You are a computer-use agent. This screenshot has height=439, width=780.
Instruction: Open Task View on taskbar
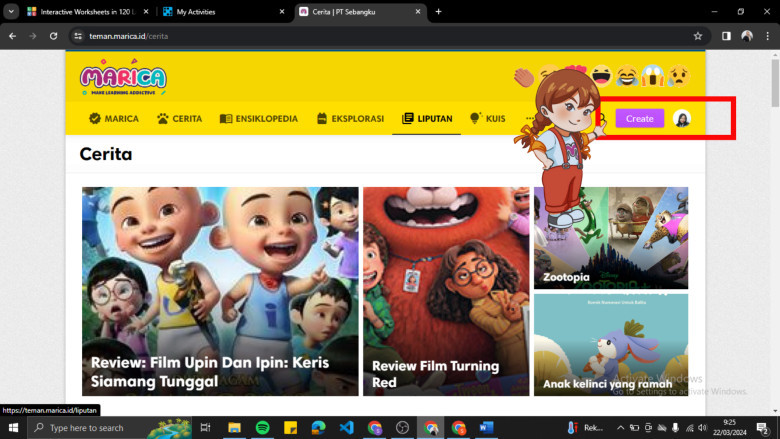tap(205, 428)
